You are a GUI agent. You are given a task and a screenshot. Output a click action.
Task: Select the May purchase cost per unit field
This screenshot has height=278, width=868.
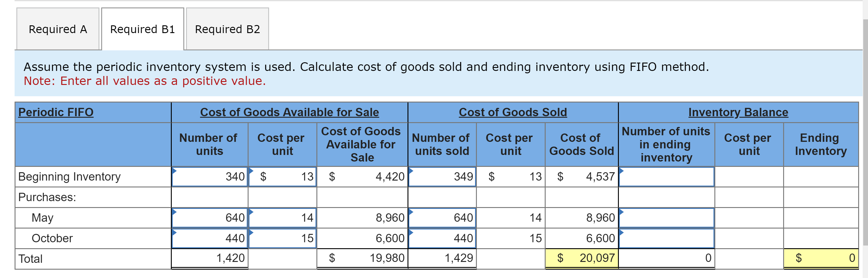coord(282,218)
